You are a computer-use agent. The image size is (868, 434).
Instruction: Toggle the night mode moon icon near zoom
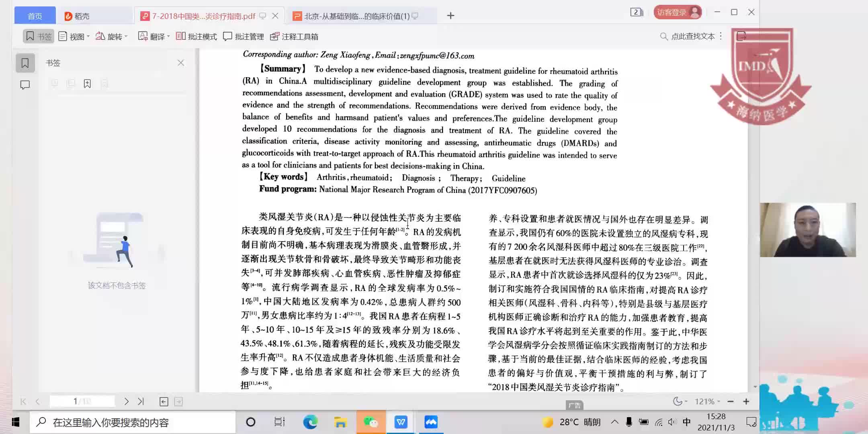pyautogui.click(x=678, y=401)
